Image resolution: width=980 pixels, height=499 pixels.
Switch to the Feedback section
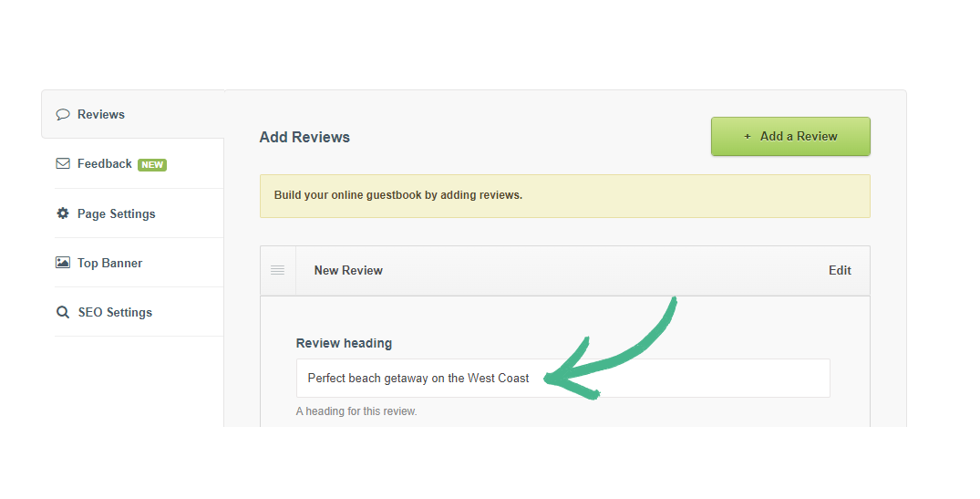pos(105,164)
